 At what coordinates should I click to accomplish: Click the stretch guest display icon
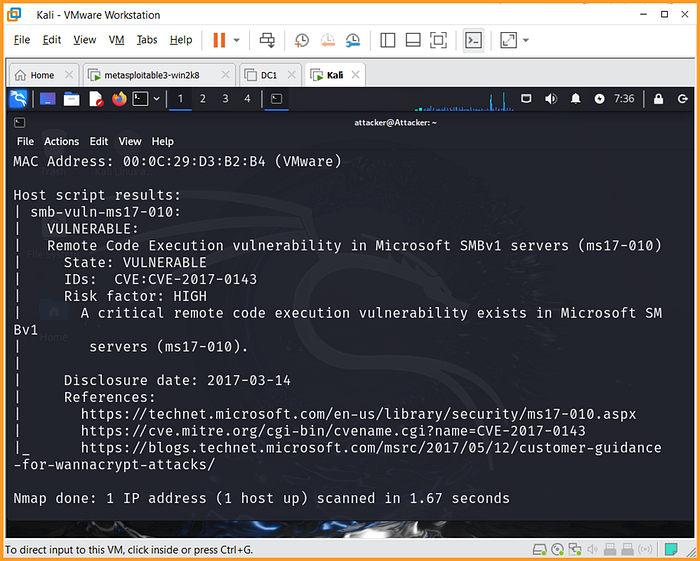click(508, 40)
